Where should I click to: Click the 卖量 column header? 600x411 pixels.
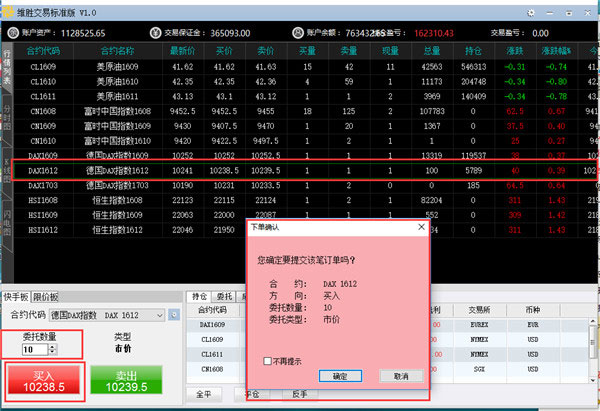[x=349, y=51]
